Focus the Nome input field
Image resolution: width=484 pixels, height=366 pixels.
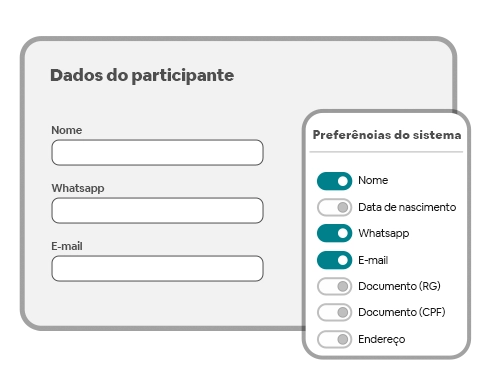coord(157,153)
